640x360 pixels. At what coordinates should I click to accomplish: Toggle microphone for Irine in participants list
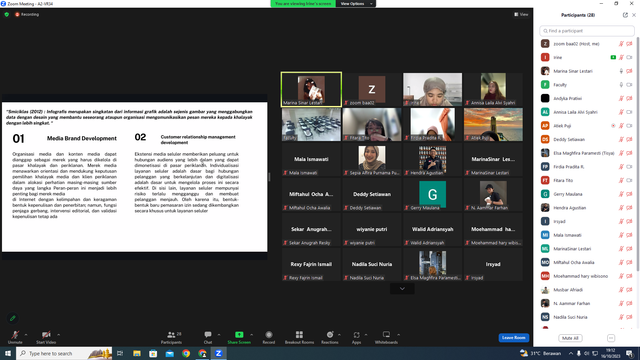pos(621,58)
